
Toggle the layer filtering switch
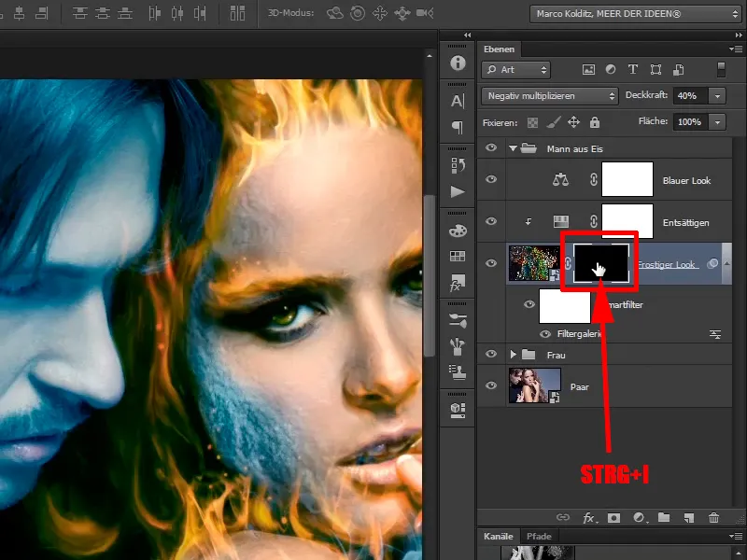pyautogui.click(x=721, y=69)
